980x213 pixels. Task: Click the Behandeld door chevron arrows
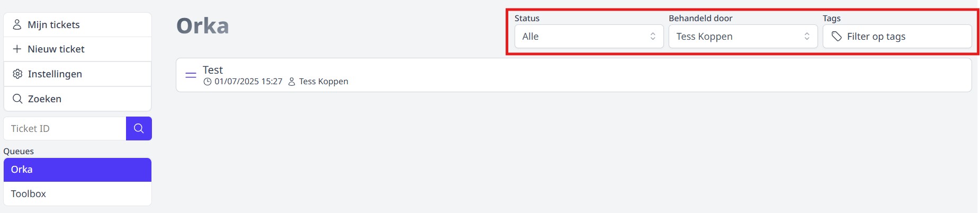pos(807,37)
